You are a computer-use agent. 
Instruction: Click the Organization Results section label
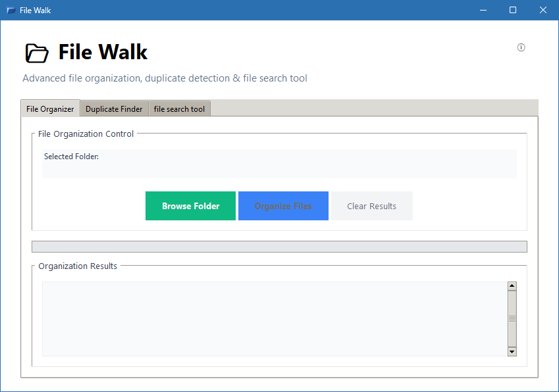(77, 266)
